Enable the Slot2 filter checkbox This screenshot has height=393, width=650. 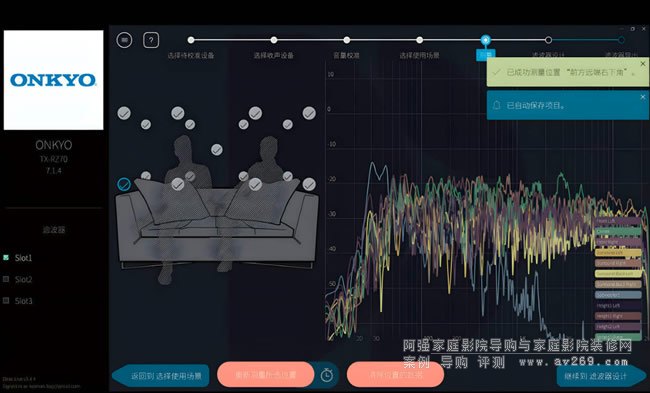6,279
